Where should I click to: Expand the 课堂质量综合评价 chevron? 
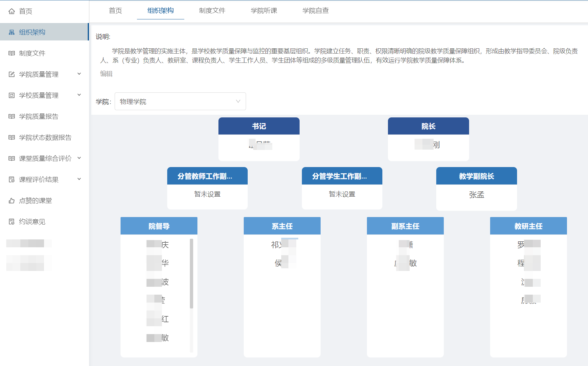click(x=79, y=158)
